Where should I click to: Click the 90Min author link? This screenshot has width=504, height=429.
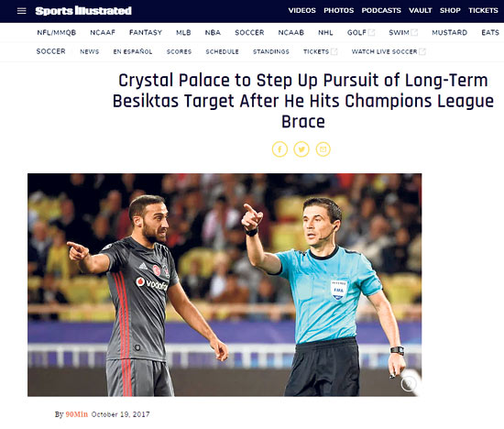pos(77,414)
